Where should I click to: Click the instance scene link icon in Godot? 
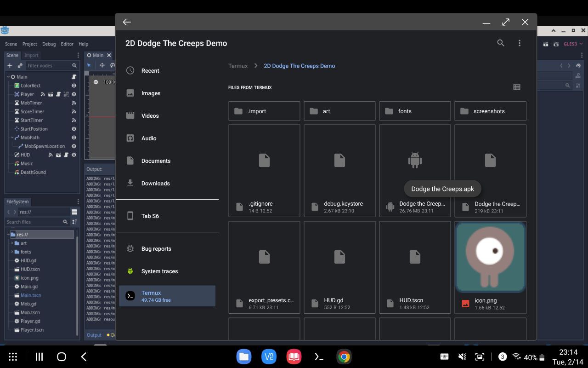(20, 66)
